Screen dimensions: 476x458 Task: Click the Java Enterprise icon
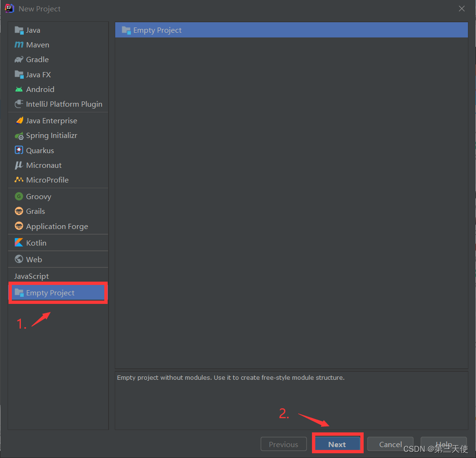[x=19, y=120]
